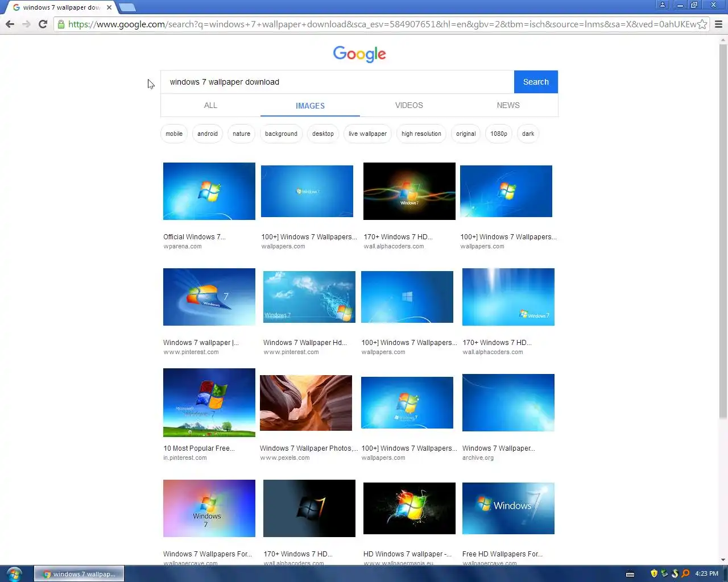
Task: Open the NEWS tab
Action: point(508,105)
